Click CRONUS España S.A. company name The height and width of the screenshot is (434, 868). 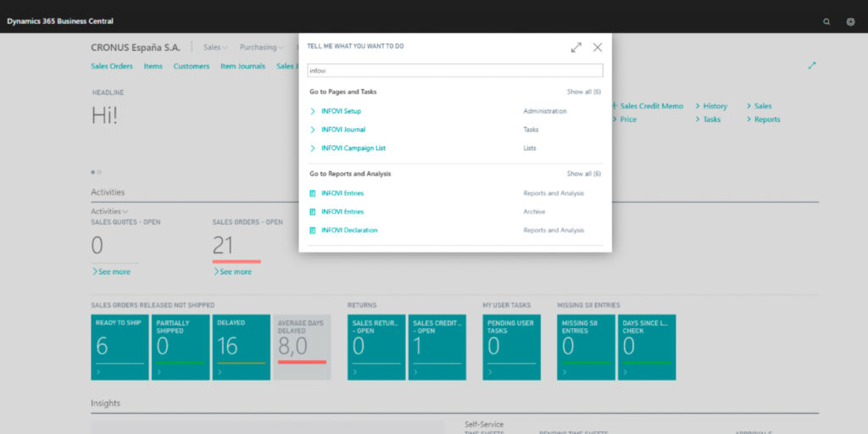coord(136,47)
